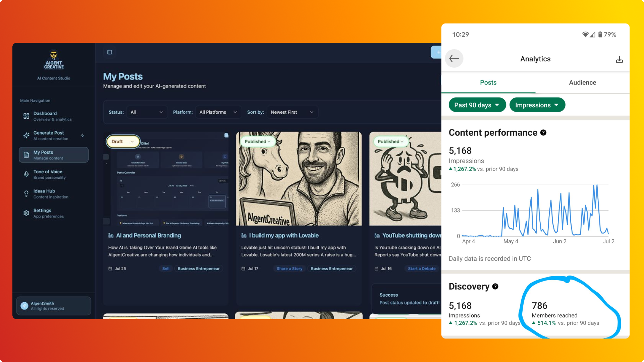Click the AlgentSmith profile avatar
644x362 pixels.
24,305
